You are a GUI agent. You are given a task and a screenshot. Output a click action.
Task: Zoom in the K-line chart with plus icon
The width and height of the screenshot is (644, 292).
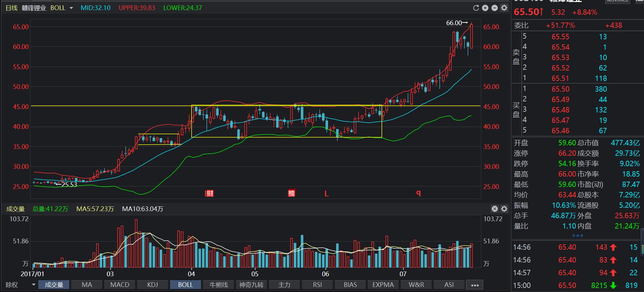(x=485, y=8)
